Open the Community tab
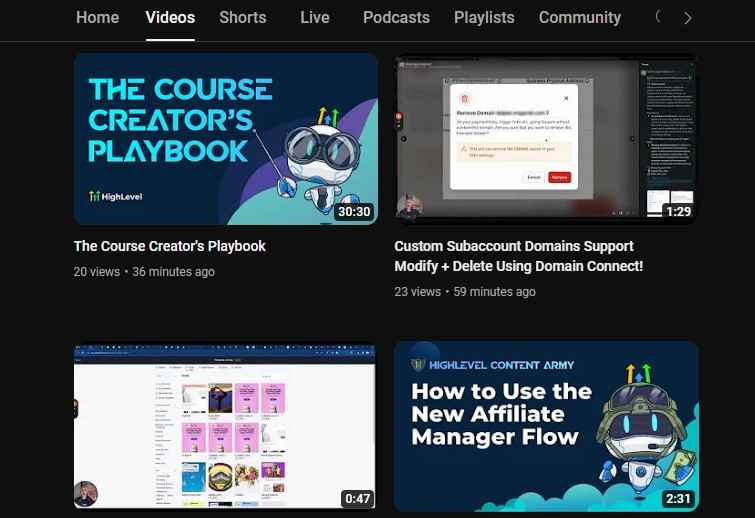Screen dimensions: 755x518 [580, 18]
